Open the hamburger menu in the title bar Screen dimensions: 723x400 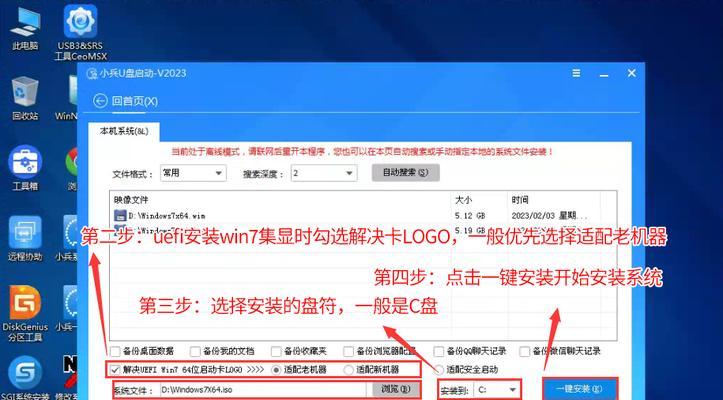576,73
